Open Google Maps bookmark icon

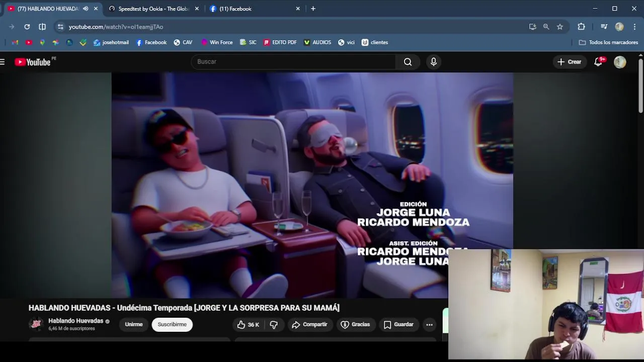(x=42, y=42)
